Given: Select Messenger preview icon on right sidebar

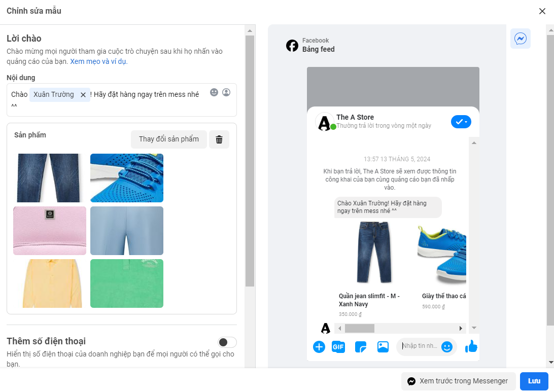Looking at the screenshot, I should click(x=521, y=39).
